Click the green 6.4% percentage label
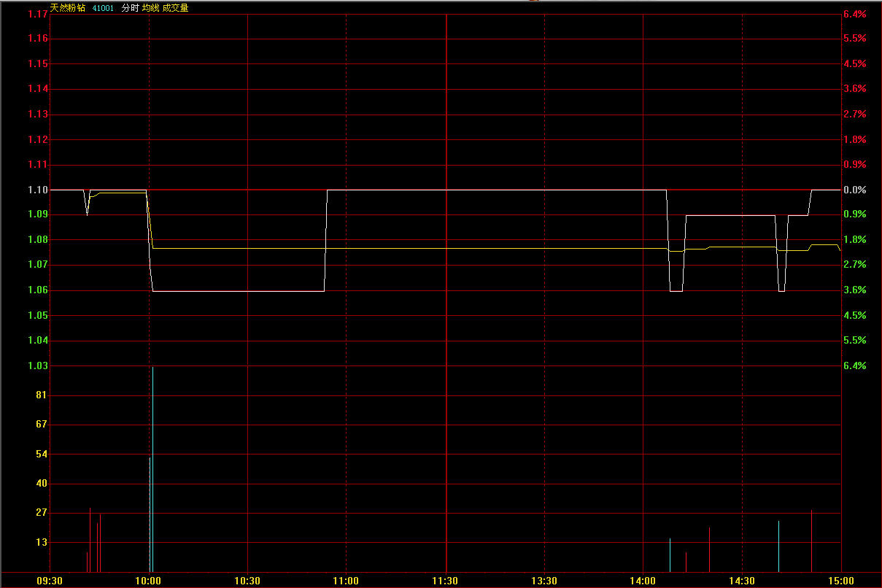 [854, 365]
